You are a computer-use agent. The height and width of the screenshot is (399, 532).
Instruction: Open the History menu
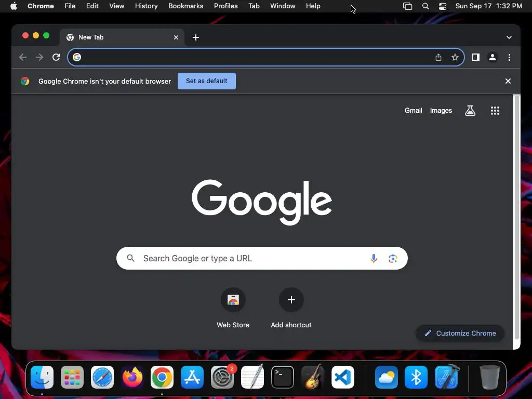pos(146,6)
